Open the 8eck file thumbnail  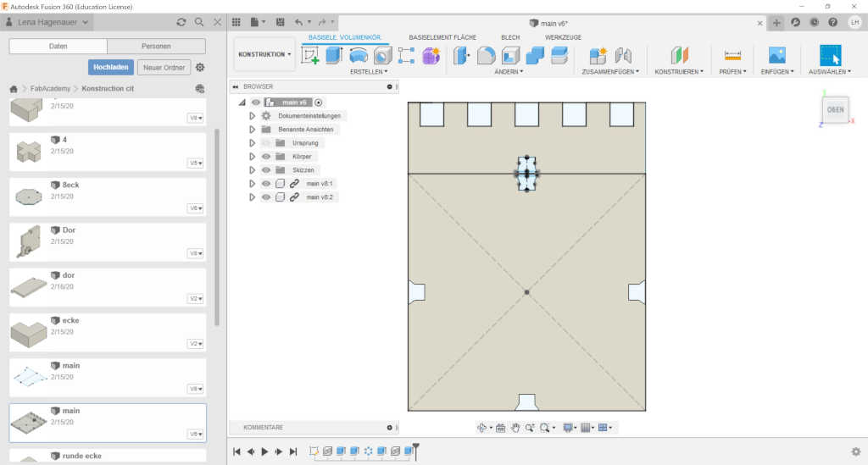click(x=29, y=197)
